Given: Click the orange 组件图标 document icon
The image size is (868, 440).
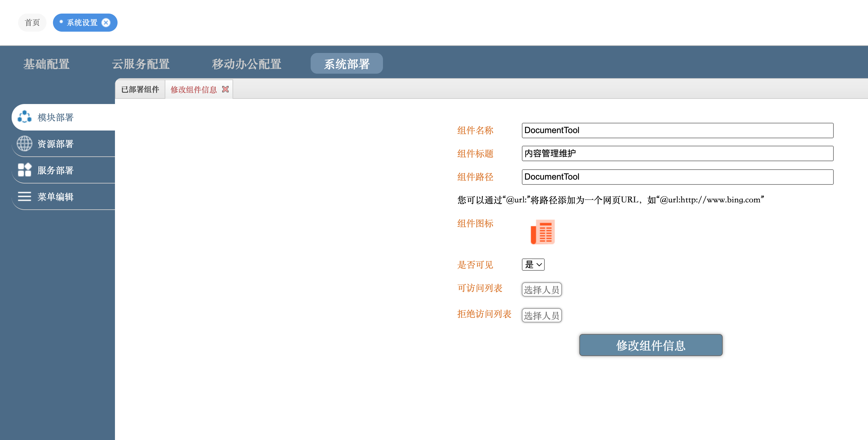Looking at the screenshot, I should coord(542,232).
